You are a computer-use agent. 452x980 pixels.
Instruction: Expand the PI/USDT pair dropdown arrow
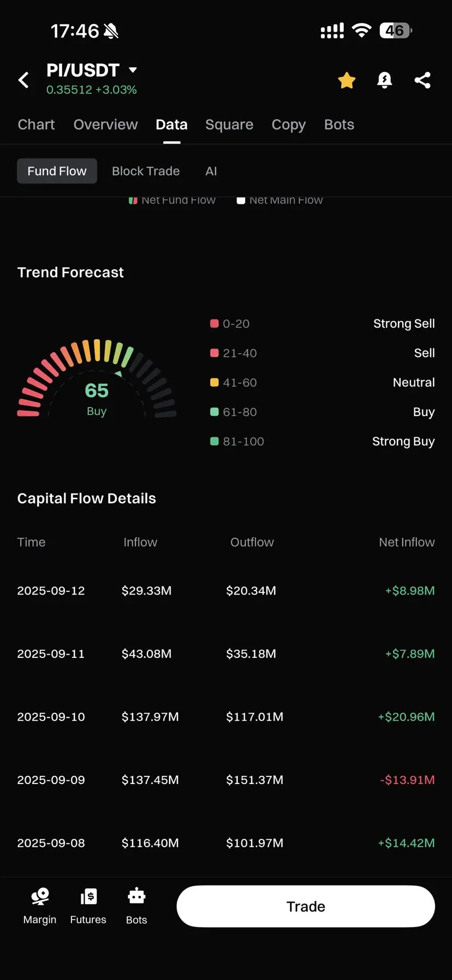coord(133,70)
